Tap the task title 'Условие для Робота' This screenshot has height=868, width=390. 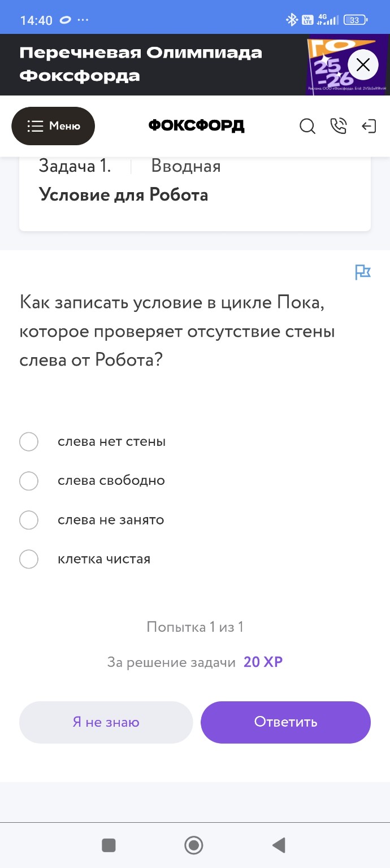[124, 194]
